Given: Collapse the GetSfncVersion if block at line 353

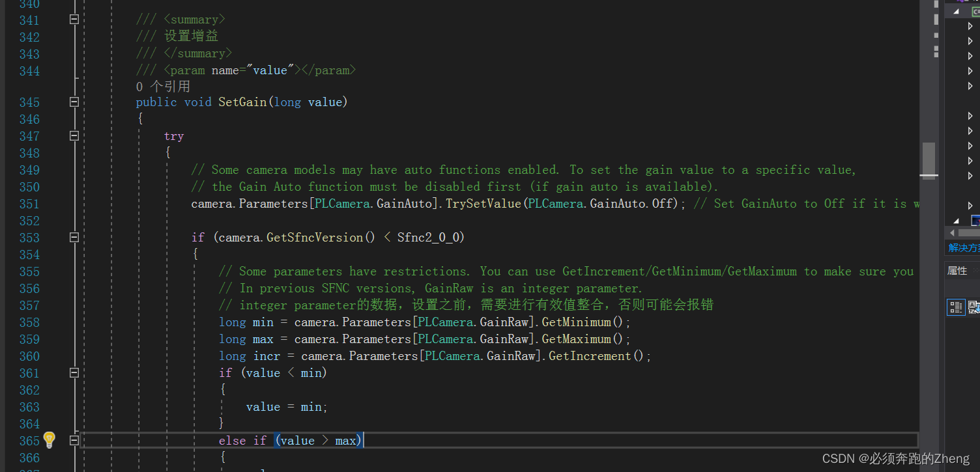Looking at the screenshot, I should (x=74, y=238).
